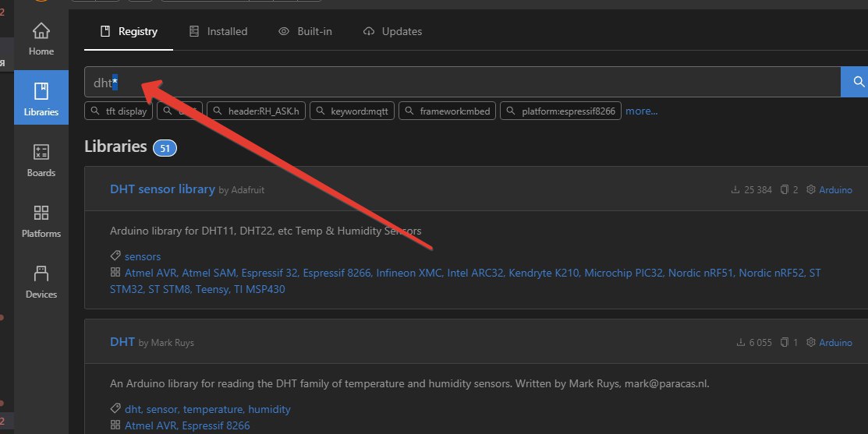The height and width of the screenshot is (434, 868).
Task: Click the gear icon beside Adafruit's Arduino link
Action: (x=811, y=189)
